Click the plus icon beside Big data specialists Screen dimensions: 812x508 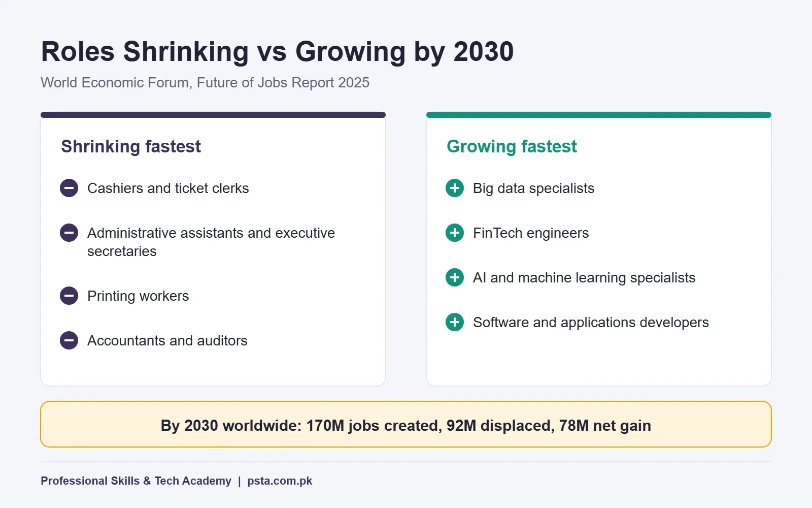[x=455, y=188]
